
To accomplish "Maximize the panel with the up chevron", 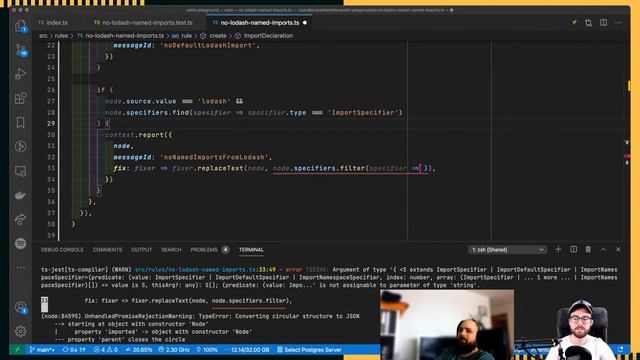I will (x=603, y=249).
